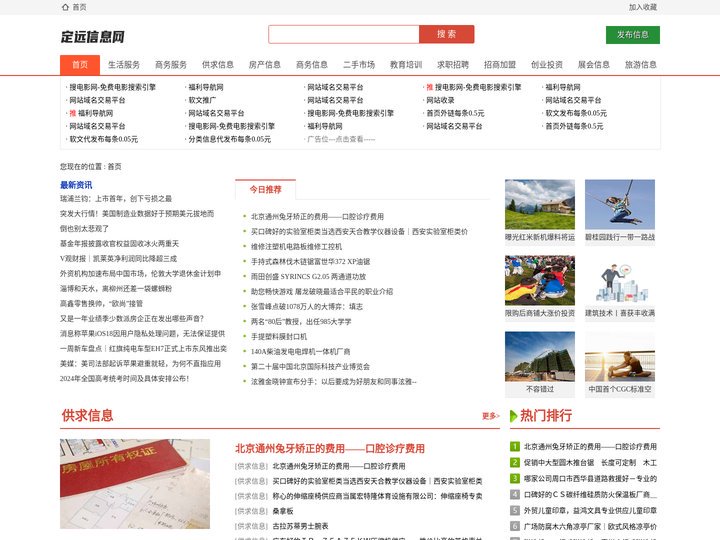
Task: Open headline 北京通州兔牙矫正的费用——口腔诊疗费用
Action: point(330,449)
